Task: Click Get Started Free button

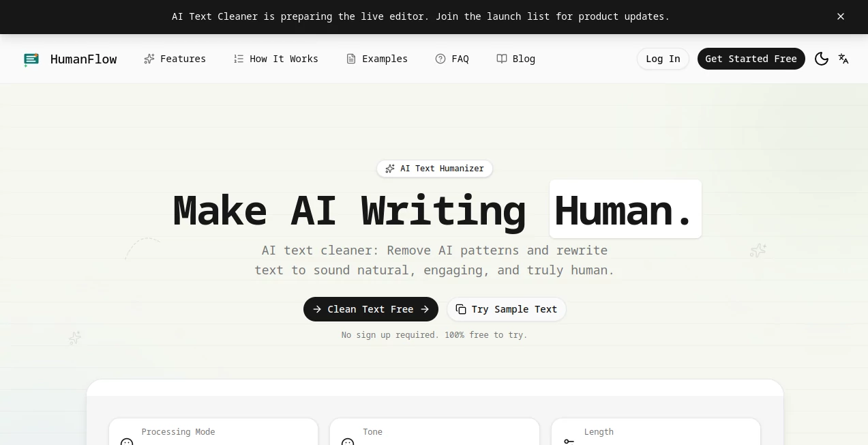Action: (751, 59)
